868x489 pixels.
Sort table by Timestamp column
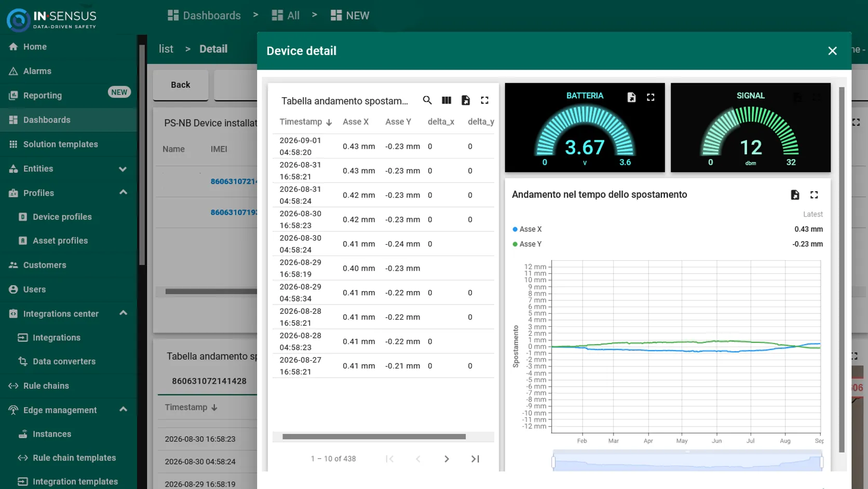[305, 122]
